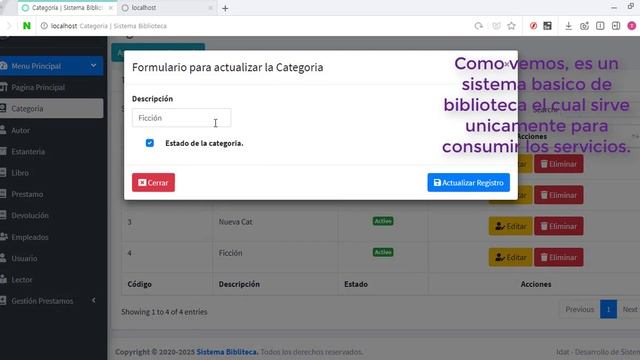Click Eliminar button for Nueva Cat row
Viewport: 640px width, 360px height.
[x=559, y=226]
